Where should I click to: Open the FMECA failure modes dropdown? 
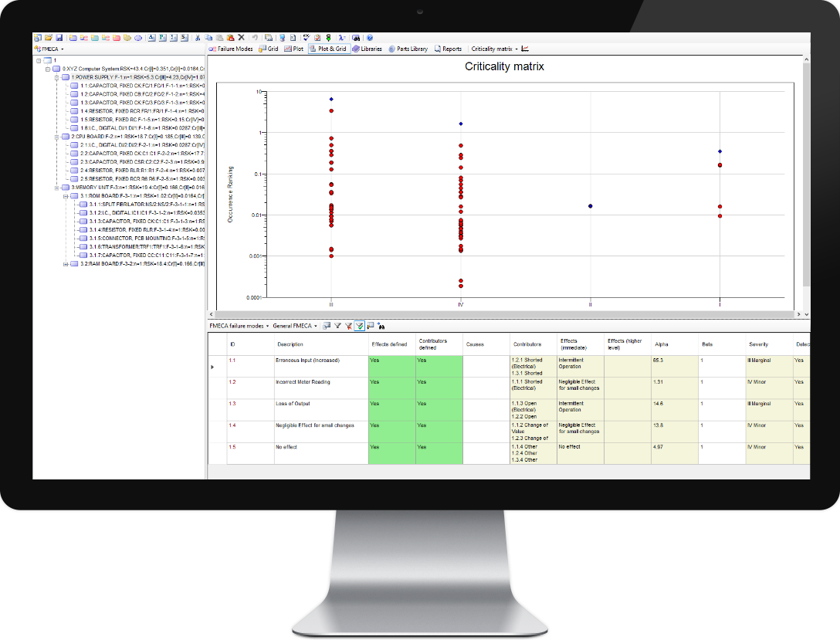[x=240, y=326]
